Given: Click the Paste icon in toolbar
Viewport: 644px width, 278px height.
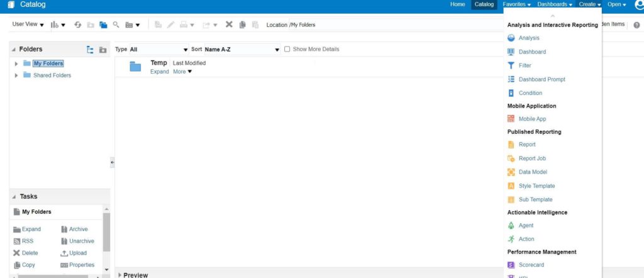Looking at the screenshot, I should [x=255, y=25].
